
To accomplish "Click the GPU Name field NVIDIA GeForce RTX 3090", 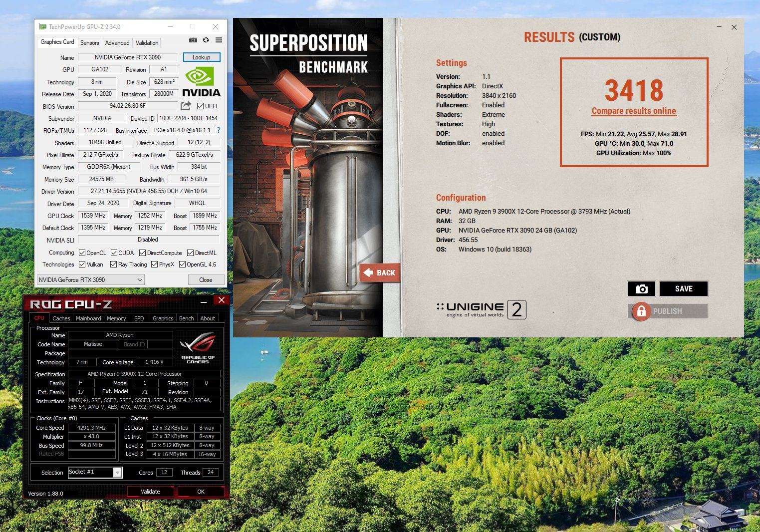I will (x=128, y=57).
